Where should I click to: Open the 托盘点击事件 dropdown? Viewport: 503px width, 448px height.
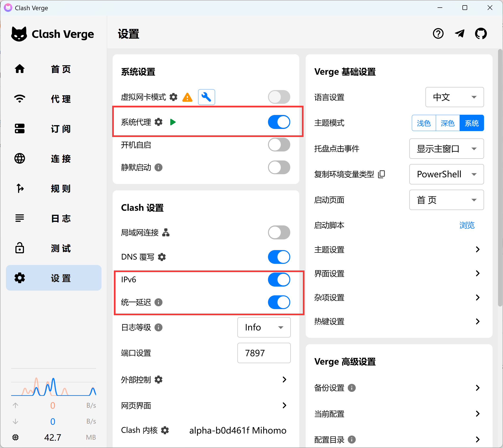[x=446, y=149]
